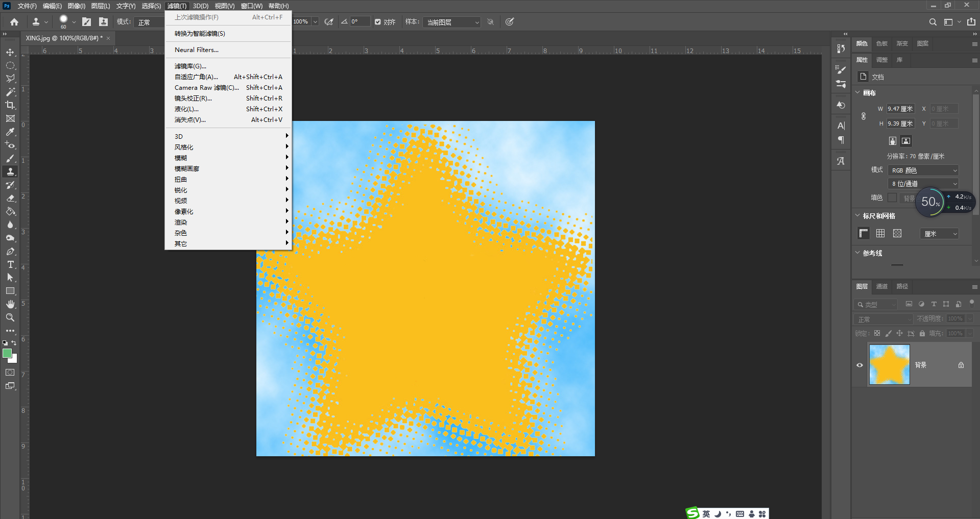This screenshot has width=980, height=519.
Task: Choose 转换为智能滤镜 in the menu
Action: pyautogui.click(x=200, y=34)
